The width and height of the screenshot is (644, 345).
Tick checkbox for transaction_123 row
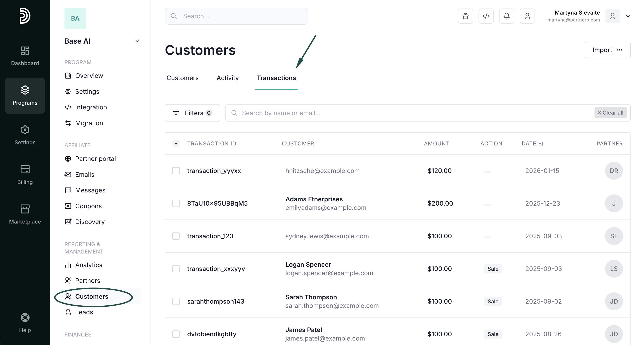coord(176,236)
